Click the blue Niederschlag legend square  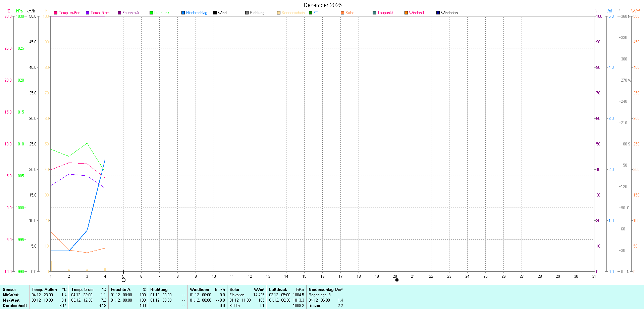(x=183, y=13)
